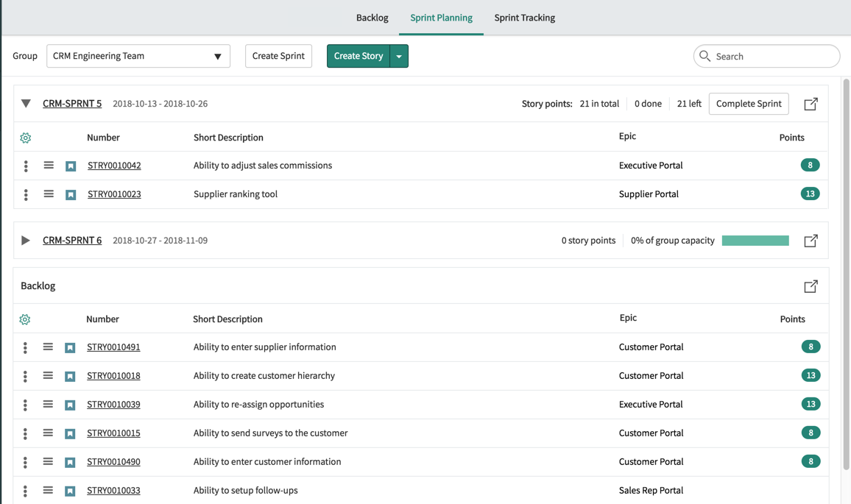
Task: Click the 13 points badge for Supplier ranking tool
Action: tap(810, 194)
